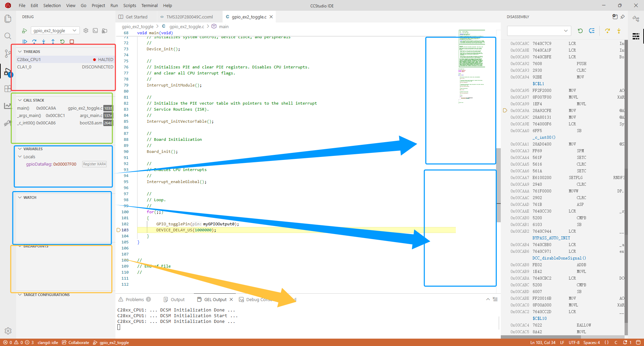Click the Spaces: 4 indentation status item

tap(591, 342)
